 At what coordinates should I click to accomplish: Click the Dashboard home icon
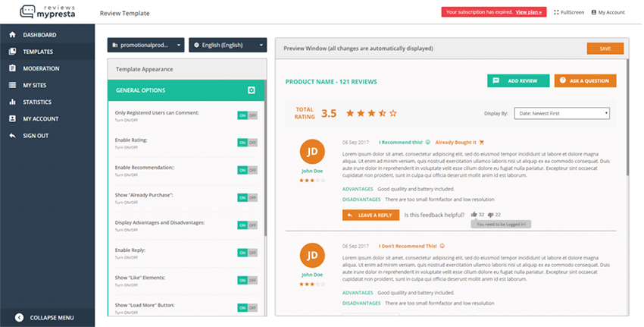click(12, 35)
